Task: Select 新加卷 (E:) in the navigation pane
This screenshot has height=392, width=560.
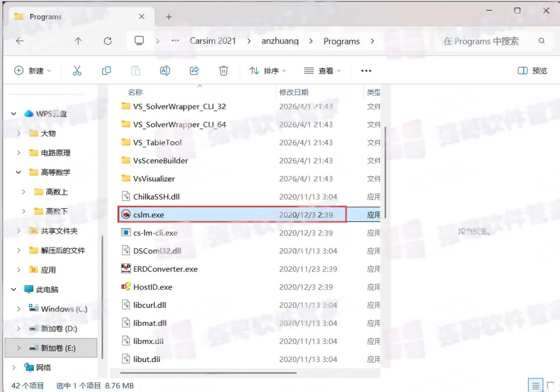Action: click(51, 348)
